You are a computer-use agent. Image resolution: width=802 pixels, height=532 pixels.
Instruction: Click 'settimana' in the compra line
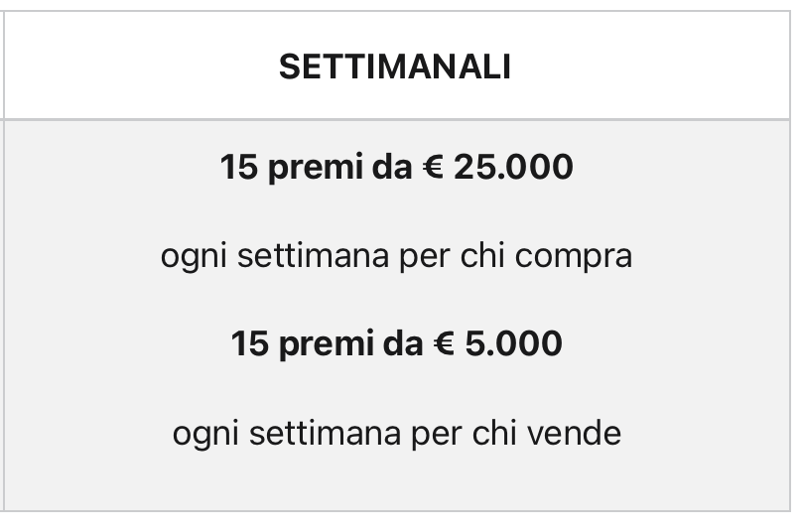(x=313, y=256)
